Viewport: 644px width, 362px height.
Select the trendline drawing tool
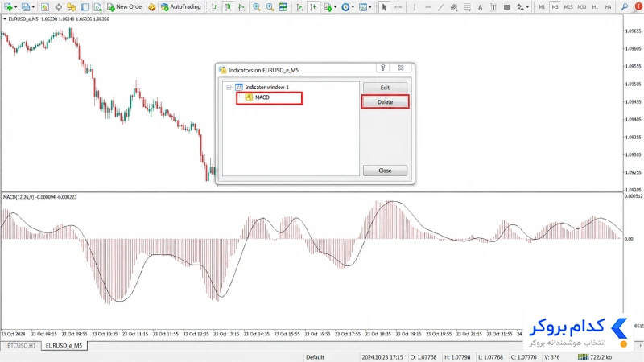[440, 7]
